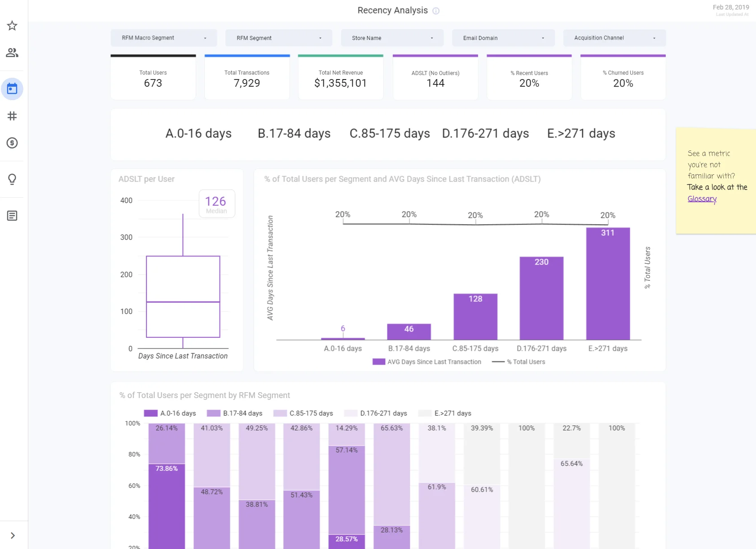This screenshot has height=549, width=756.
Task: Click the 126 Median value box
Action: pos(217,204)
